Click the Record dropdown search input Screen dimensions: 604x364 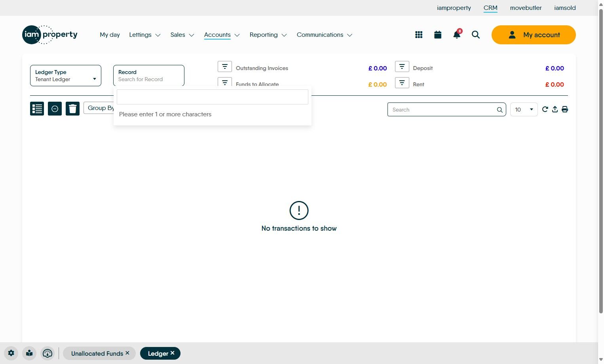tap(213, 97)
